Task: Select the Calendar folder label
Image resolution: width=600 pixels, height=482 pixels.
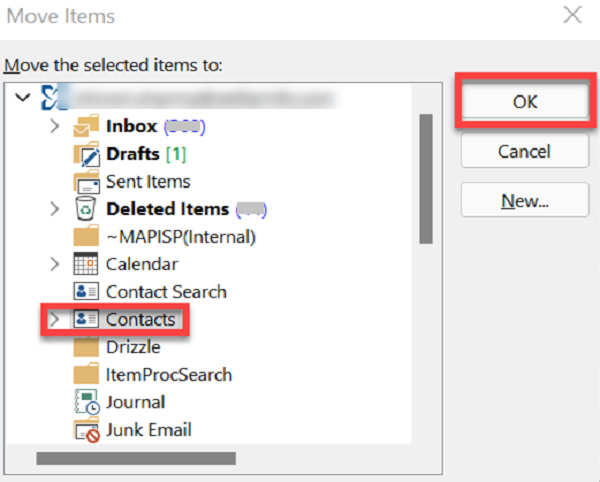Action: tap(142, 264)
